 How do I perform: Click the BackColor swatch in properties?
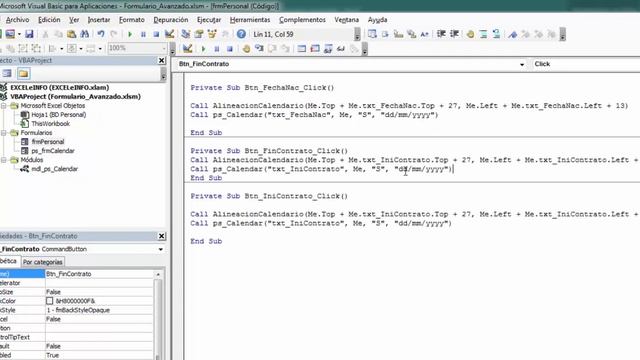49,301
